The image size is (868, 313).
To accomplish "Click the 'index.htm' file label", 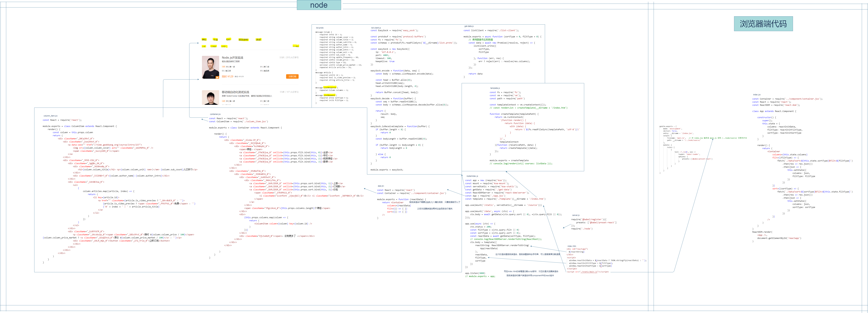I will tap(572, 246).
